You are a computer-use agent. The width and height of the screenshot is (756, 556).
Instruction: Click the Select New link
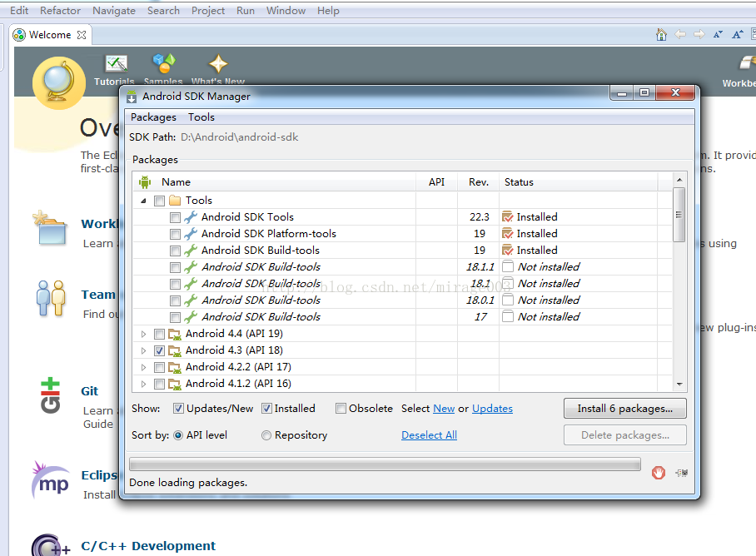(x=444, y=409)
